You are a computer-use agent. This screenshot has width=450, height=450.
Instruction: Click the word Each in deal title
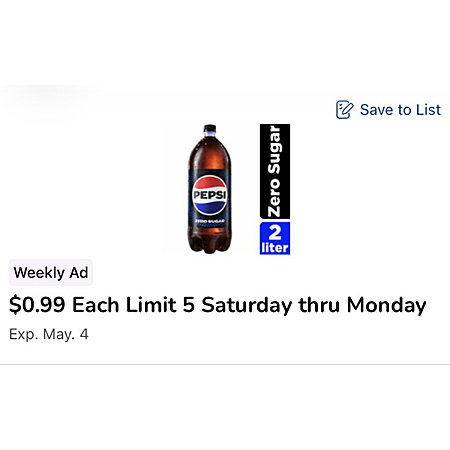tap(96, 305)
